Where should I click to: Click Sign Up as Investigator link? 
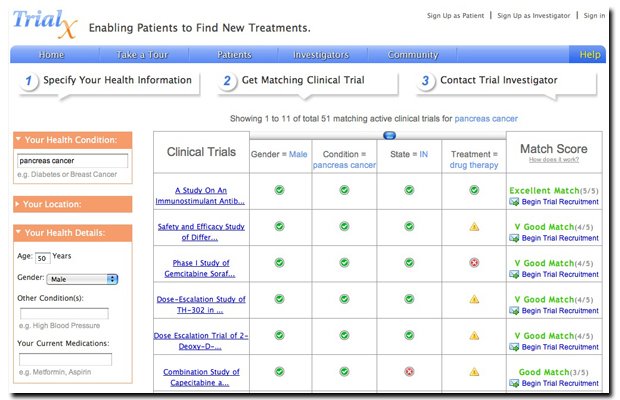pos(533,15)
